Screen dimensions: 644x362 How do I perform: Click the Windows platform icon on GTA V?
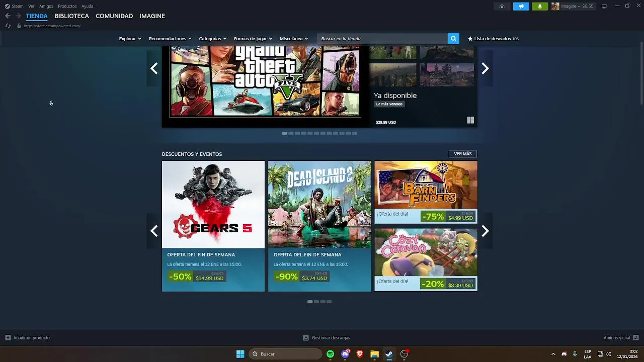pos(470,120)
